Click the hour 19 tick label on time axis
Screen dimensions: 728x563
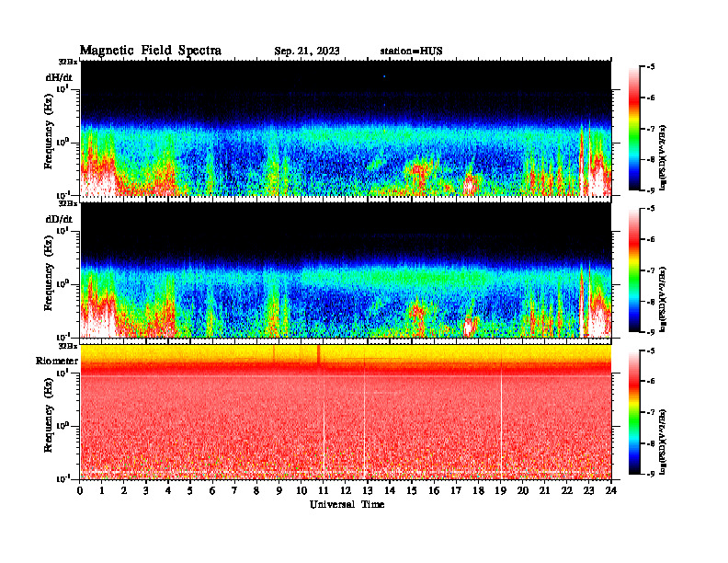(500, 490)
